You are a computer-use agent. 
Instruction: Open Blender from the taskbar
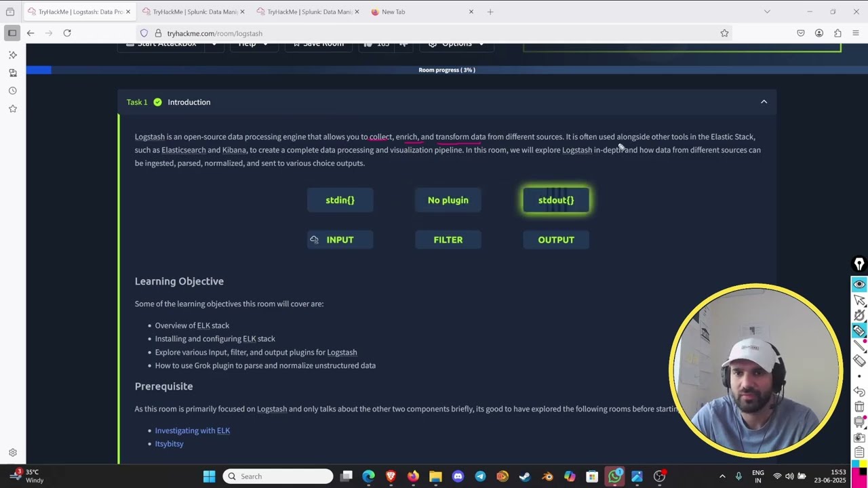pos(547,476)
